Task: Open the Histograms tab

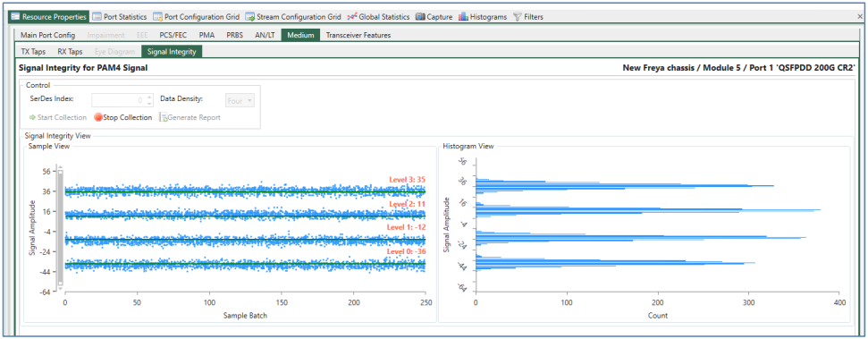Action: [x=483, y=17]
